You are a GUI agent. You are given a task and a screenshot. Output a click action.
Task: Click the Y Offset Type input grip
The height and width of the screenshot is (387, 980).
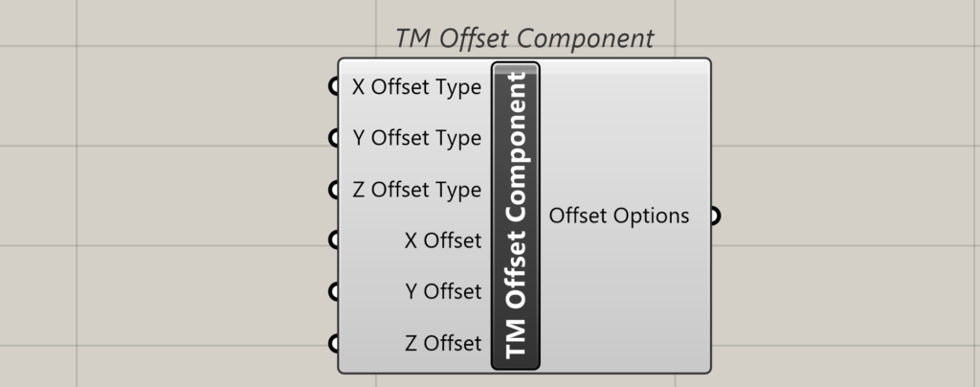click(x=334, y=138)
